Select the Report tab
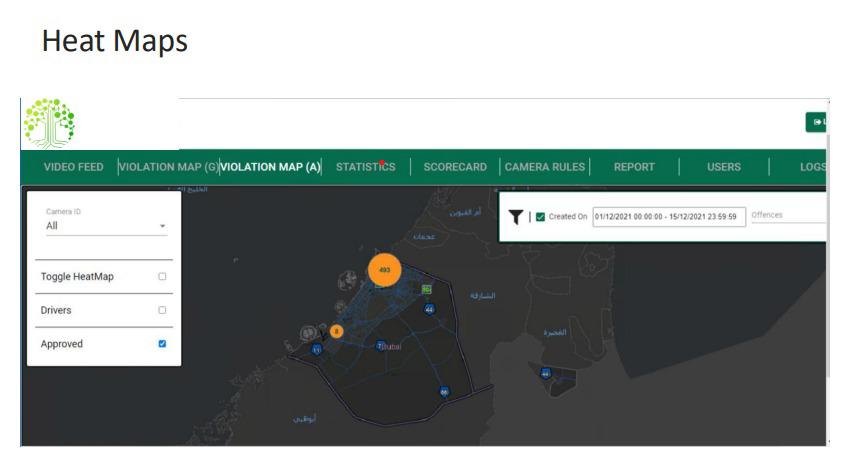 (634, 167)
